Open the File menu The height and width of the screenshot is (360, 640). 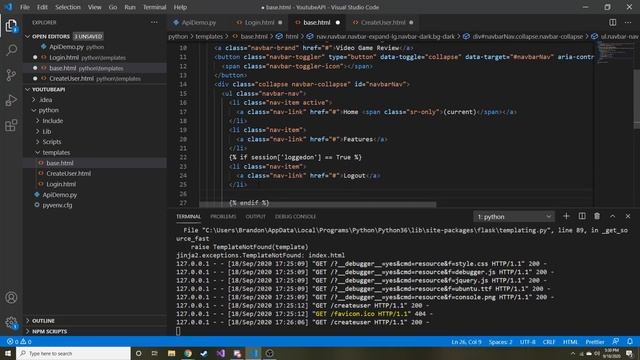pos(25,7)
